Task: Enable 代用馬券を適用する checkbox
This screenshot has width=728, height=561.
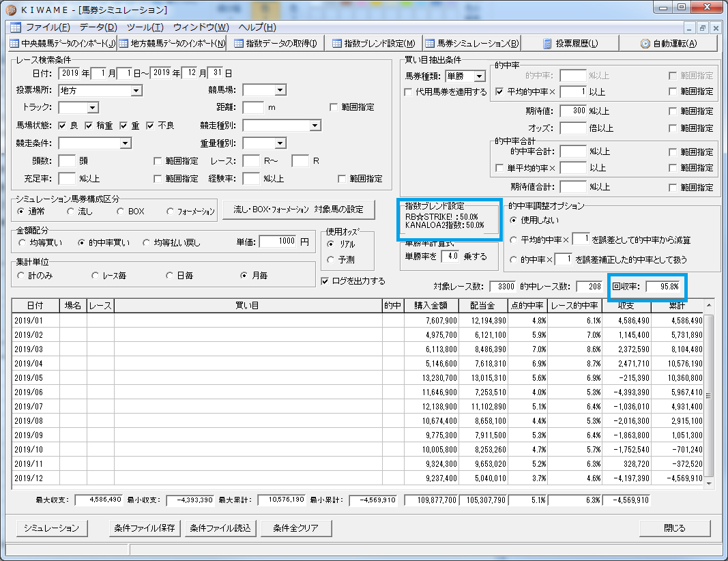Action: pos(408,92)
